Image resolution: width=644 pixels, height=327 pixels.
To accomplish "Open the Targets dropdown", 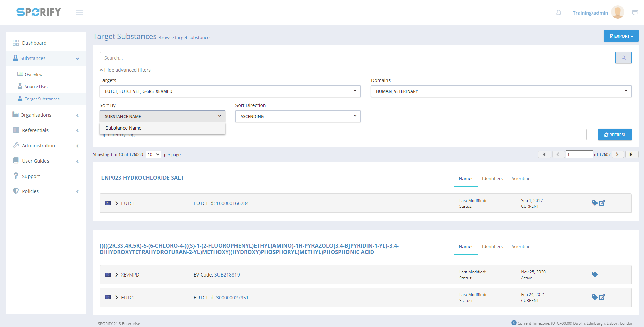I will coord(230,91).
